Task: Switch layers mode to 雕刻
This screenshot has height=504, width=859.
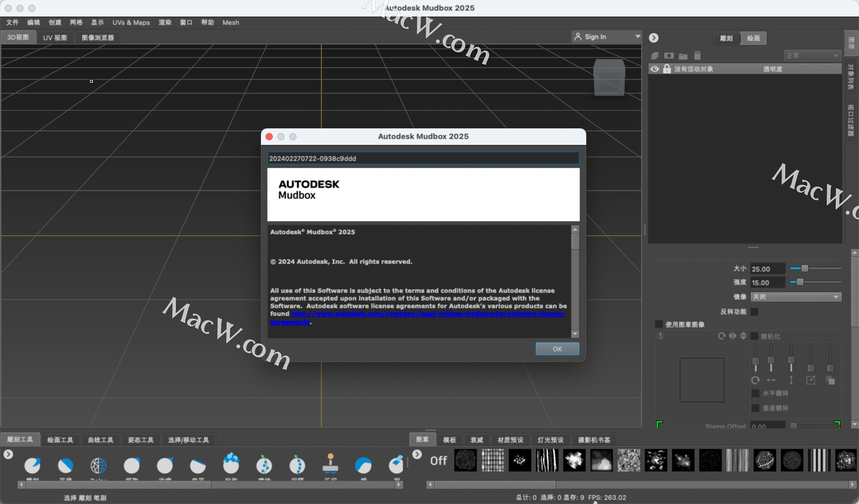Action: (727, 38)
